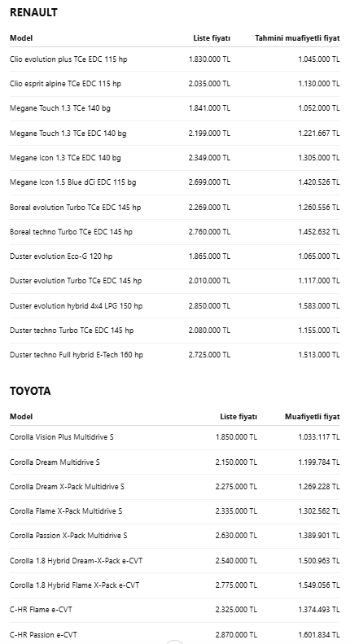Select C-HR Passion e-CVT list price
This screenshot has width=359, height=644.
click(x=236, y=634)
